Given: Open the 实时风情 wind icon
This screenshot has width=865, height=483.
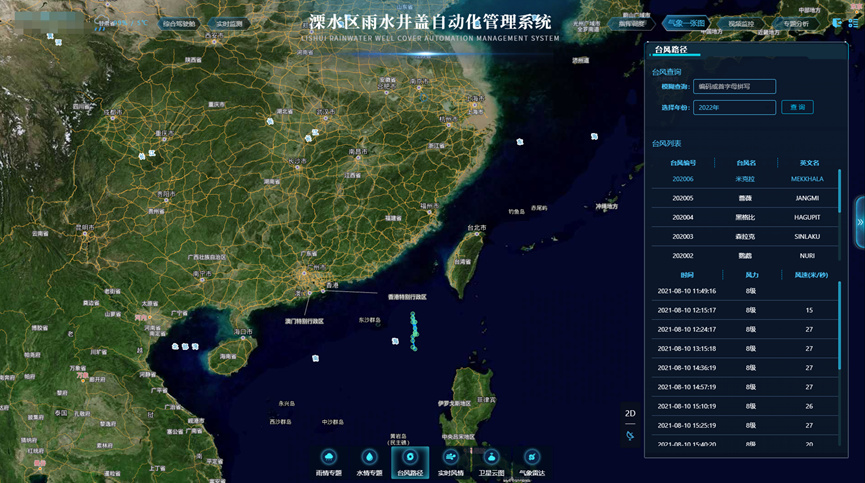Looking at the screenshot, I should (x=451, y=458).
